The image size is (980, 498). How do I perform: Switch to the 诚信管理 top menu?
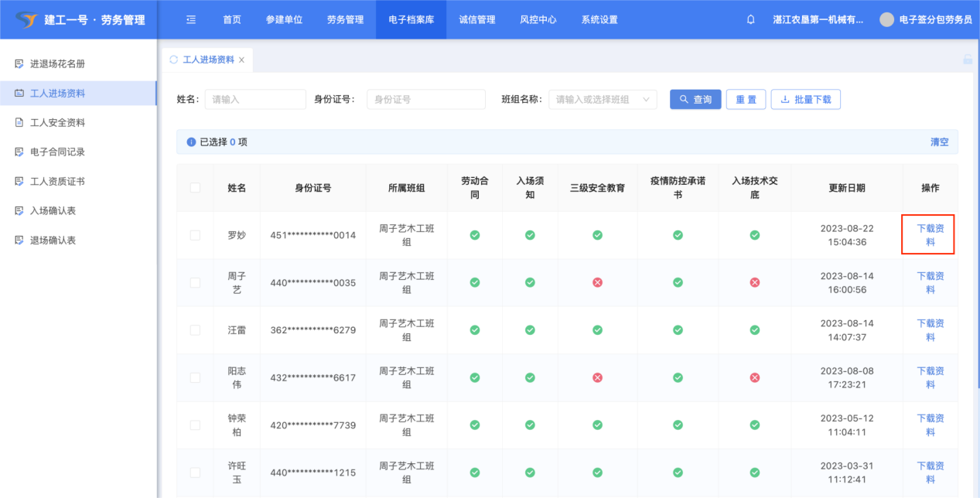click(x=476, y=20)
